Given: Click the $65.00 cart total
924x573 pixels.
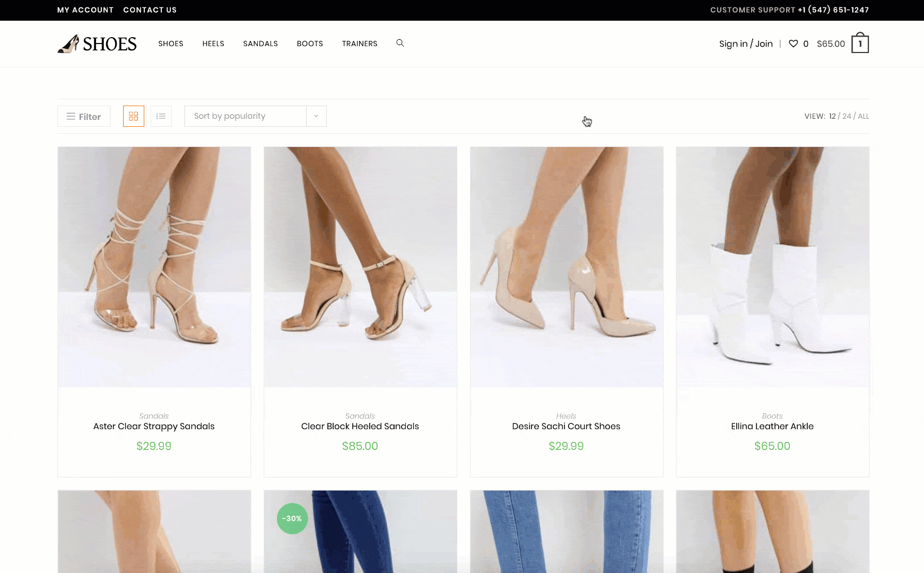Looking at the screenshot, I should point(831,44).
